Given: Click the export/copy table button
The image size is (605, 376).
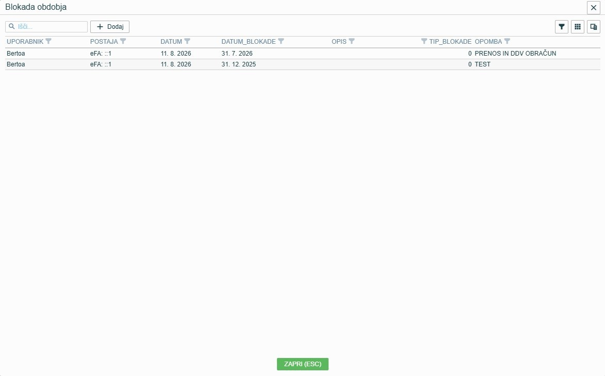Looking at the screenshot, I should point(593,27).
